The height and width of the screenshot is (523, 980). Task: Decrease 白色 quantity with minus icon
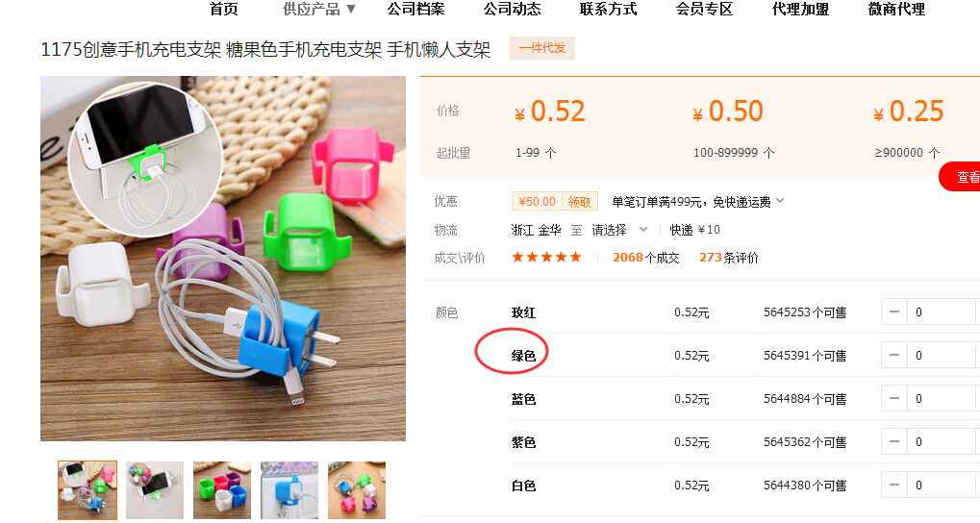click(x=894, y=485)
